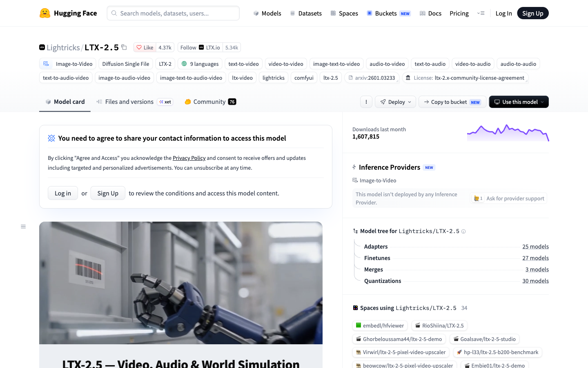The width and height of the screenshot is (588, 368).
Task: Select the Image-to-Video task tag
Action: 68,64
